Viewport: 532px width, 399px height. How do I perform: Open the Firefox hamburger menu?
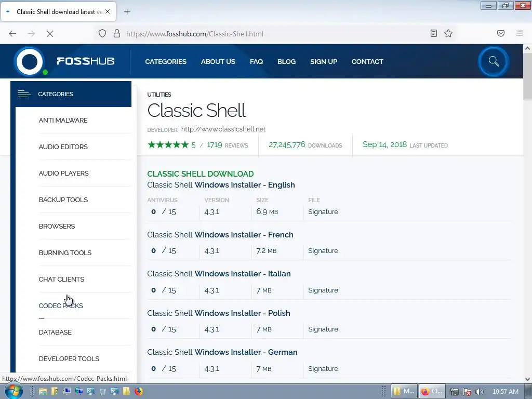519,33
